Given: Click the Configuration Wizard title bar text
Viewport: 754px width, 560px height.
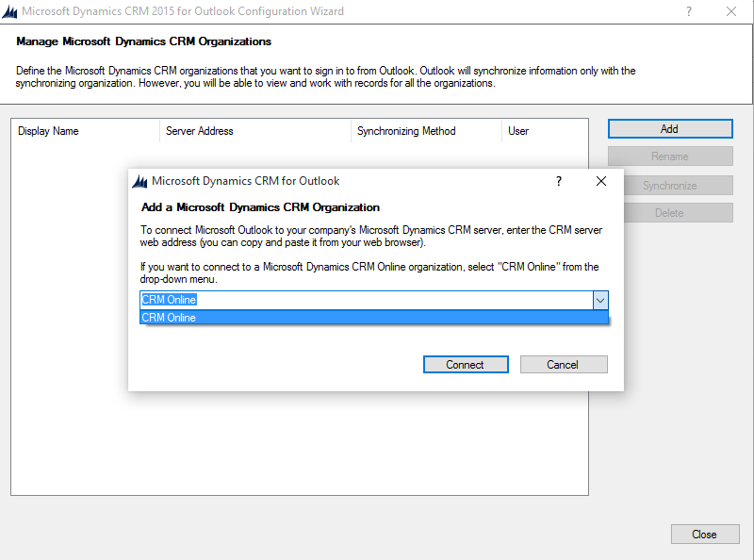Looking at the screenshot, I should [183, 11].
